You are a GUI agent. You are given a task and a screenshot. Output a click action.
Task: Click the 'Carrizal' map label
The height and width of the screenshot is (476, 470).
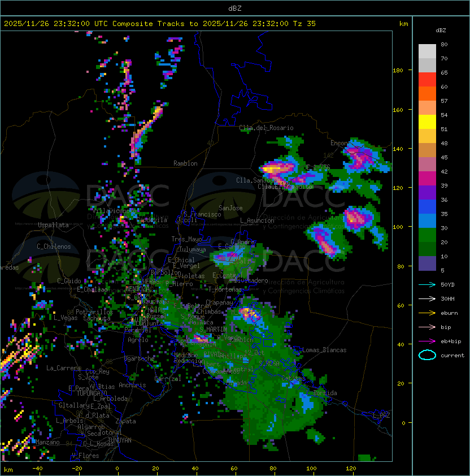pos(168,379)
